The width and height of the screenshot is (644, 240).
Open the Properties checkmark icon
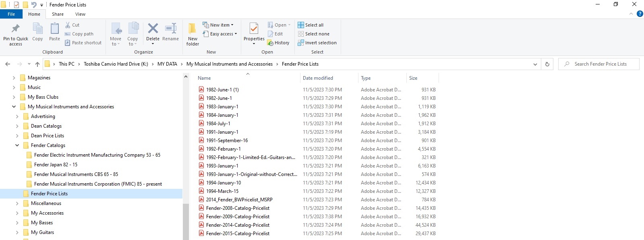(x=254, y=29)
